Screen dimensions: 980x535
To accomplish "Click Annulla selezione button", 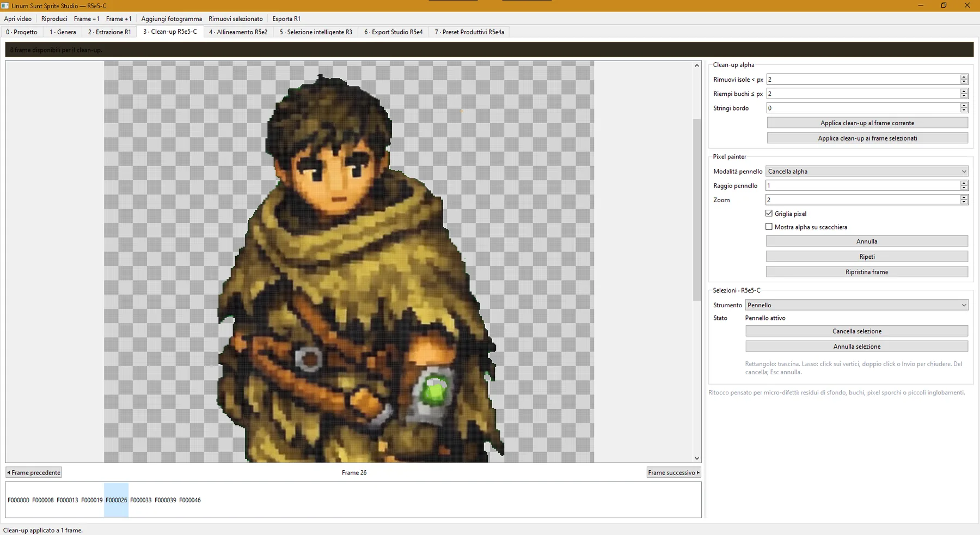I will [856, 346].
